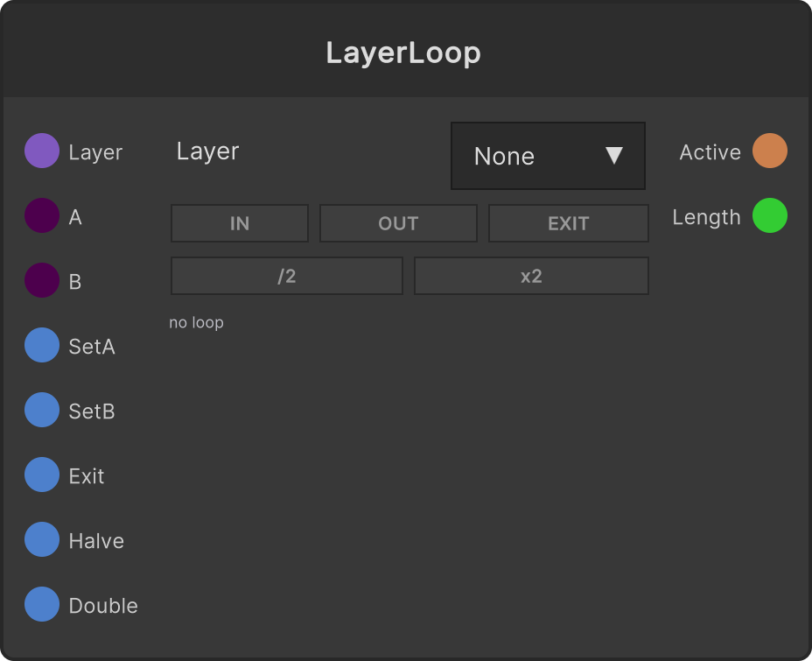Click the dropdown arrow beside None
The image size is (812, 661).
point(614,156)
